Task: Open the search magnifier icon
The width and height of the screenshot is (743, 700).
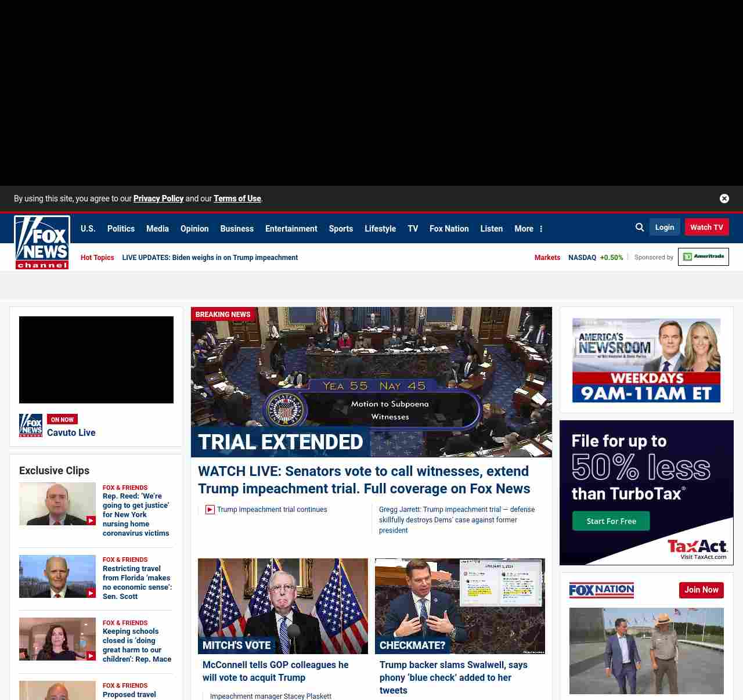Action: (640, 228)
